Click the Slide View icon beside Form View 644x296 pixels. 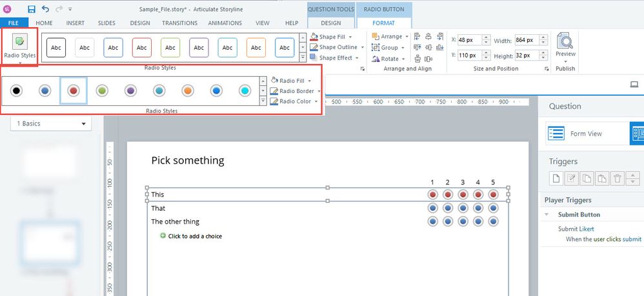click(x=637, y=133)
